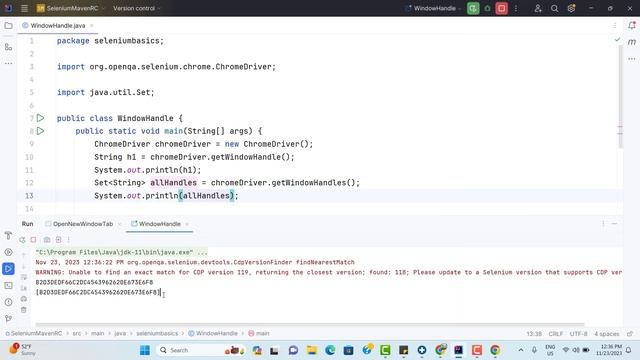Toggle the active Run tool window button

8,269
